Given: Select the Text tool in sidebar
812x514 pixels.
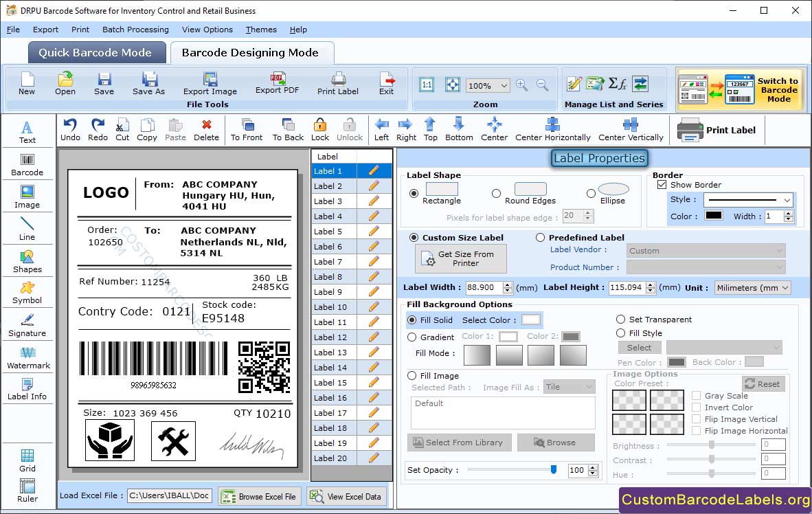Looking at the screenshot, I should (27, 132).
